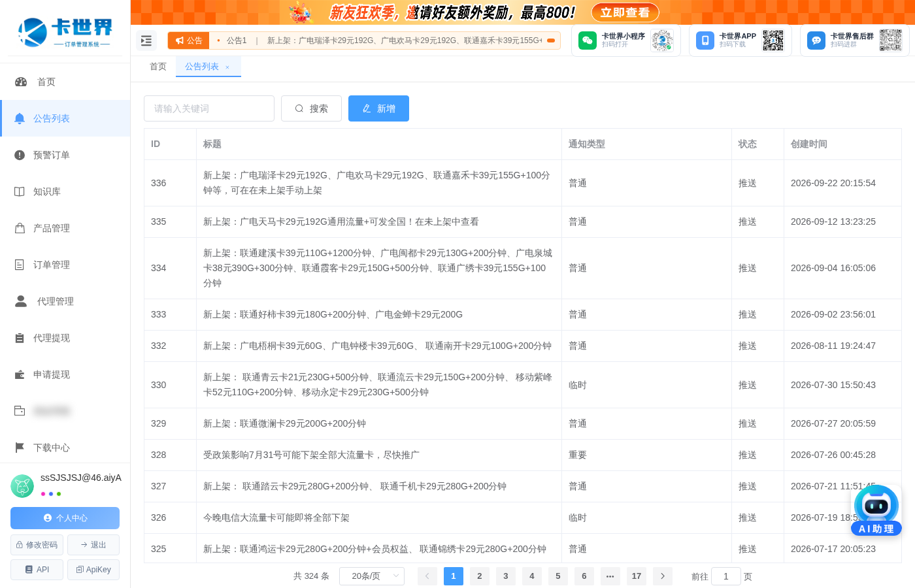The image size is (915, 588).
Task: Click the user avatar image
Action: click(x=22, y=486)
